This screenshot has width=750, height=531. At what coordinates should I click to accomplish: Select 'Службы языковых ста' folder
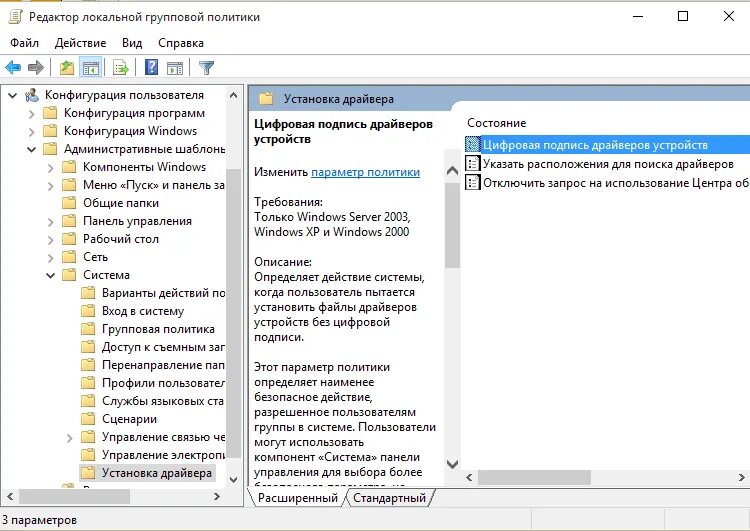[x=164, y=401]
